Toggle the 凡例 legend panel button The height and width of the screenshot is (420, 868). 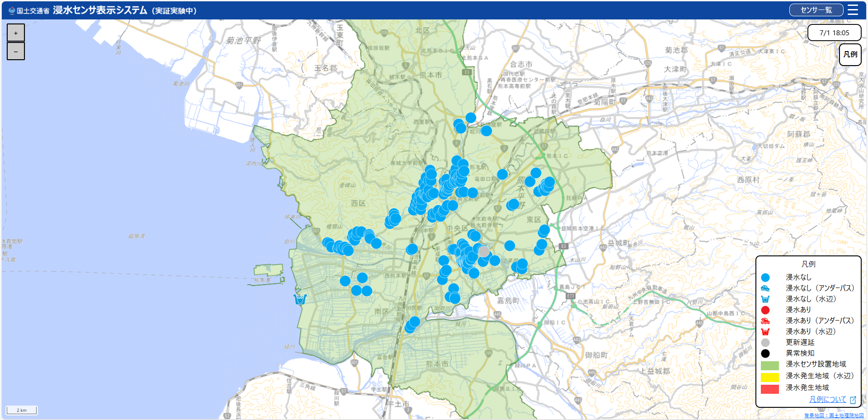[850, 54]
